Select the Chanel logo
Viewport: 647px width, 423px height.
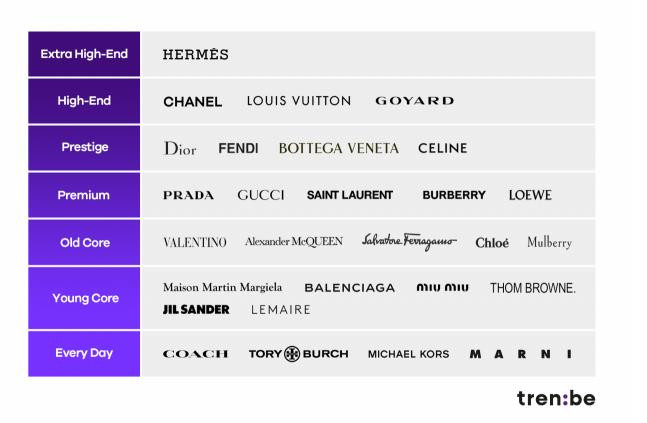point(193,101)
